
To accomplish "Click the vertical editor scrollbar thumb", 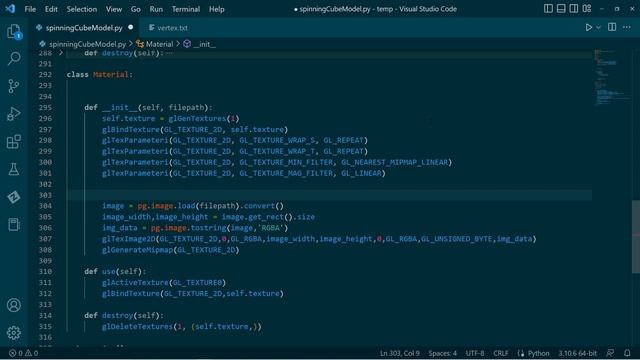I will tap(636, 237).
